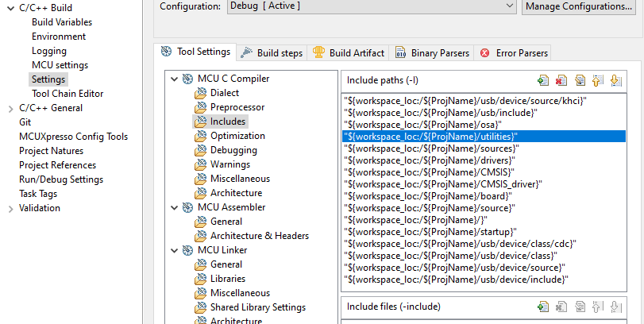The image size is (644, 324).
Task: Open the Logging page
Action: [49, 51]
